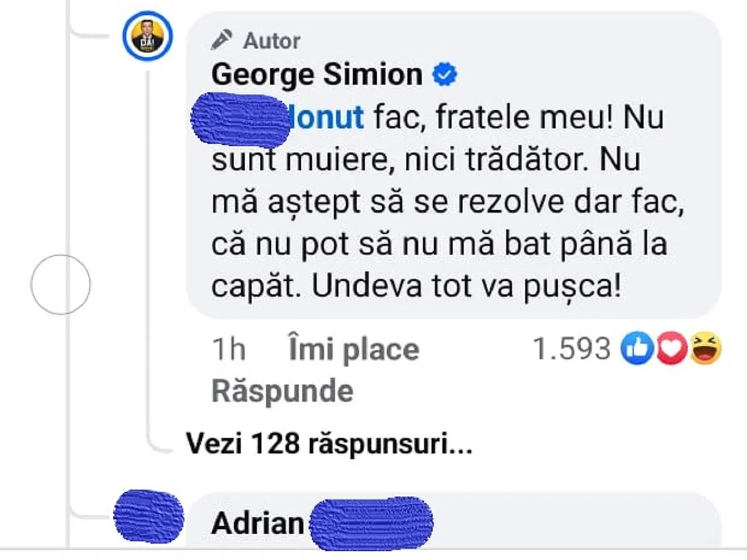
Task: Click the laughing Haha reaction icon
Action: pos(705,349)
